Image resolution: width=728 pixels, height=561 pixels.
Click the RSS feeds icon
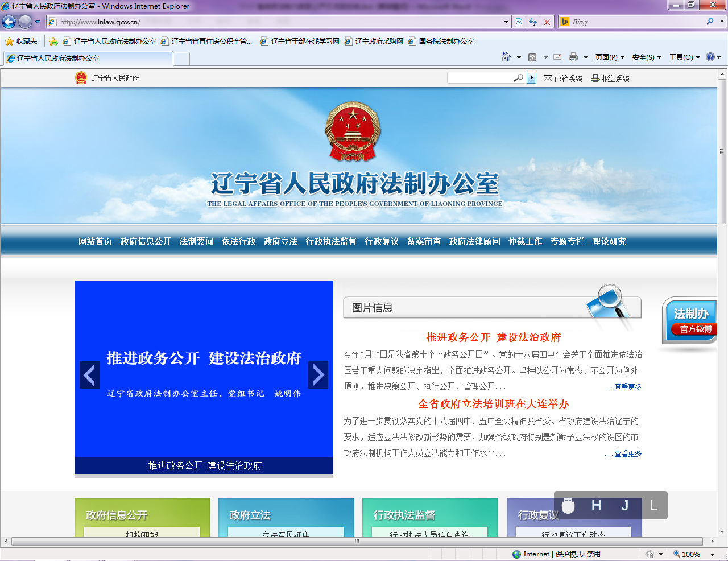tap(532, 57)
